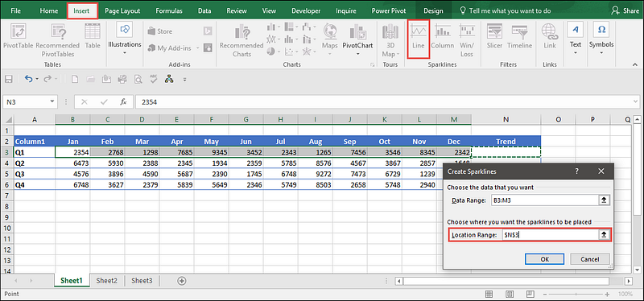Open the Charts dialog launcher
Screen dimensions: 644x301
(372, 64)
